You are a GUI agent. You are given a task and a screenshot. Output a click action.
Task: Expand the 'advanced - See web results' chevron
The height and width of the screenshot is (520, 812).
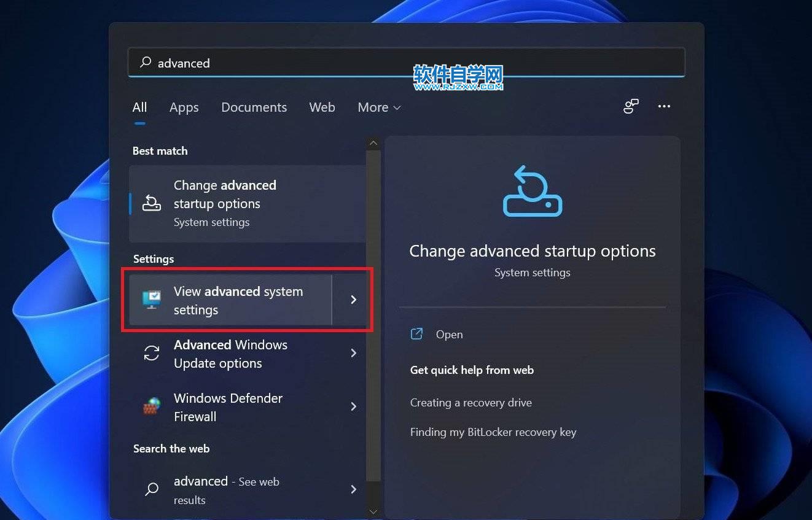point(353,489)
